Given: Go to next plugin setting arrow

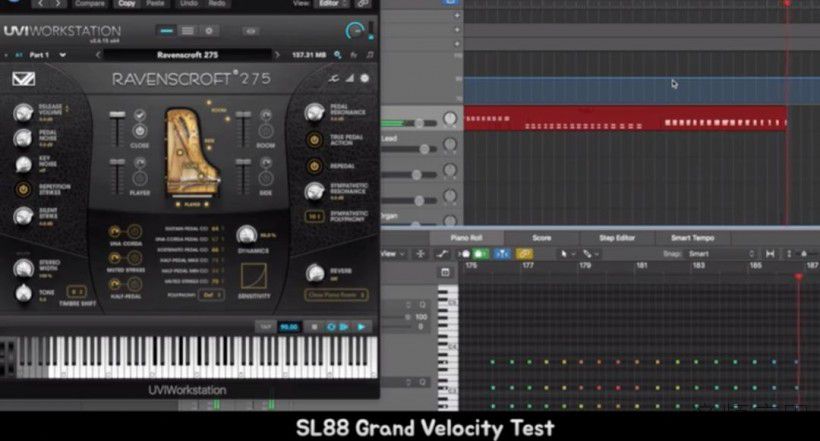Looking at the screenshot, I should pyautogui.click(x=58, y=4).
